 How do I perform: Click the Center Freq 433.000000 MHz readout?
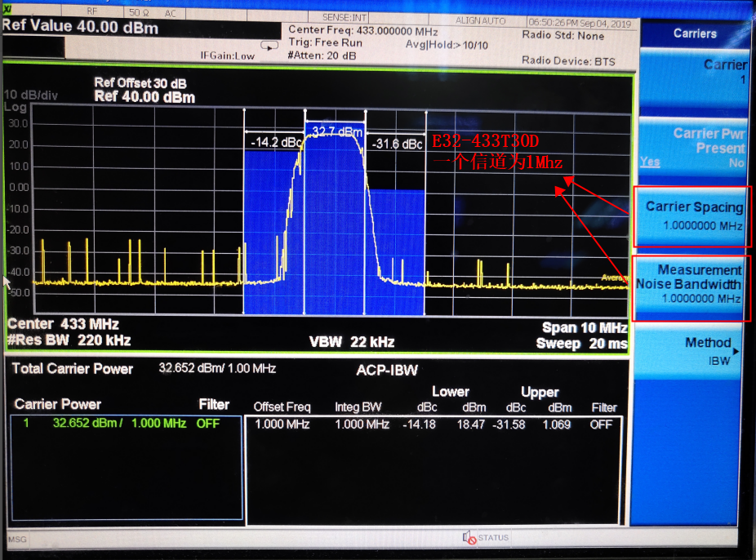click(363, 30)
